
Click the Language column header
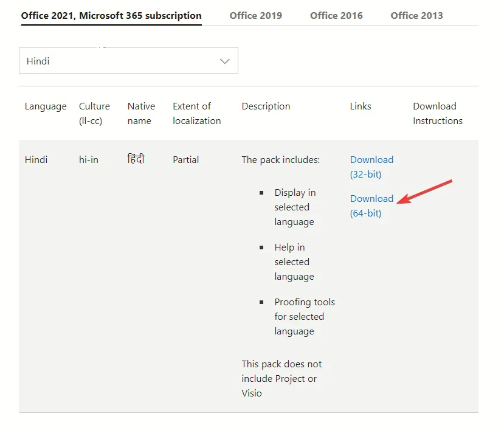[46, 106]
